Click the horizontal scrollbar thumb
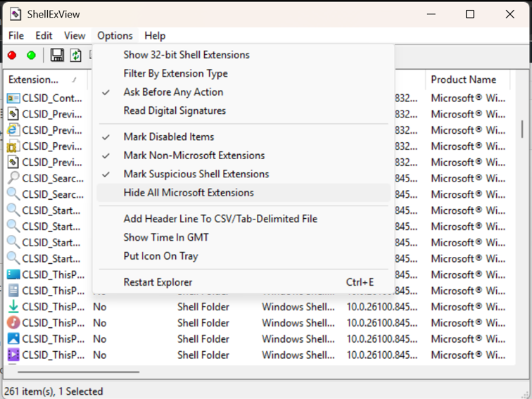The height and width of the screenshot is (399, 532). tap(78, 372)
